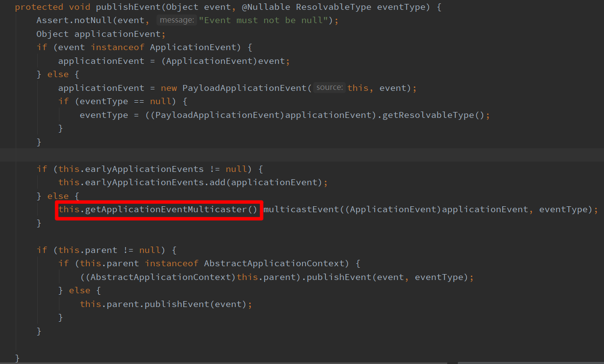
Task: Click the getApplicationEventMulticaster() call
Action: point(172,209)
